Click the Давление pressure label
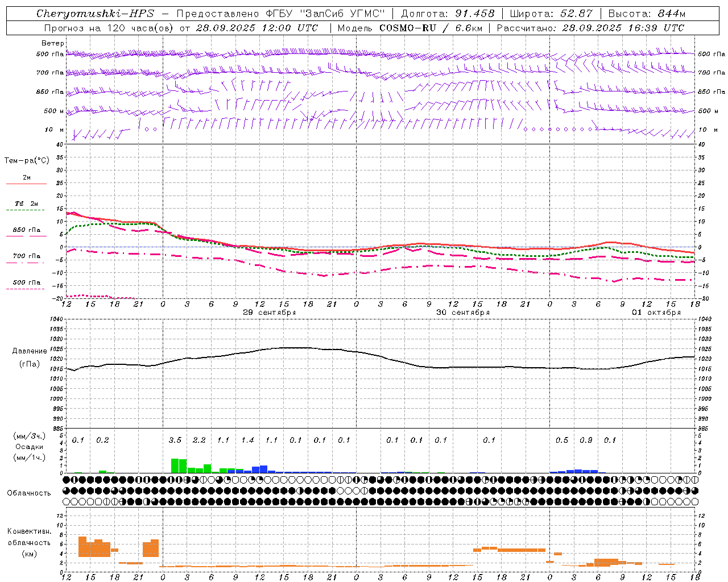Screen dimensions: 728x582 (30, 351)
